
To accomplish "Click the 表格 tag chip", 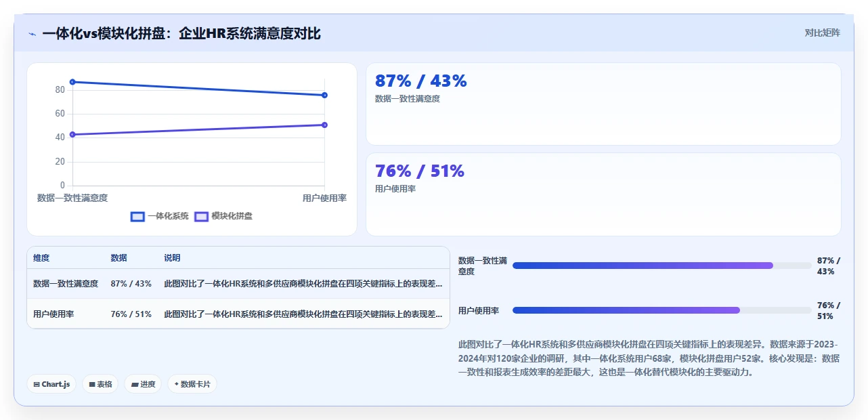I will pos(100,384).
